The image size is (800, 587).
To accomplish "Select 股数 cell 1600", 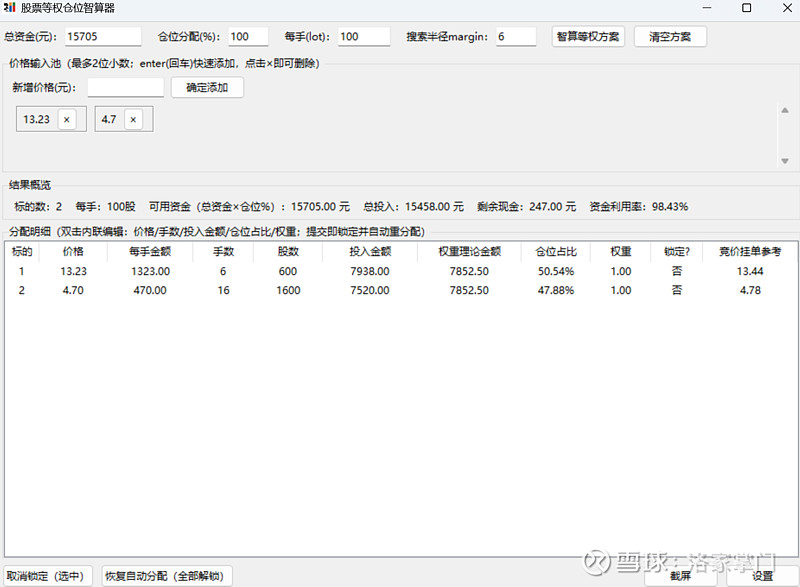I will point(288,290).
